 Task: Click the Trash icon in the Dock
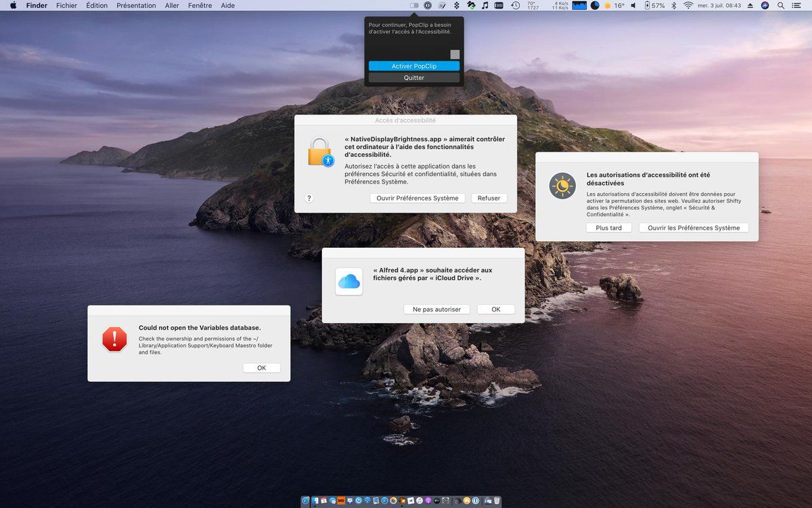point(497,501)
